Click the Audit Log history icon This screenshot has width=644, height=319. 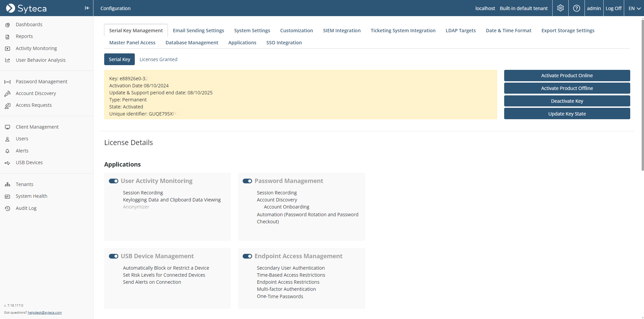coord(7,208)
